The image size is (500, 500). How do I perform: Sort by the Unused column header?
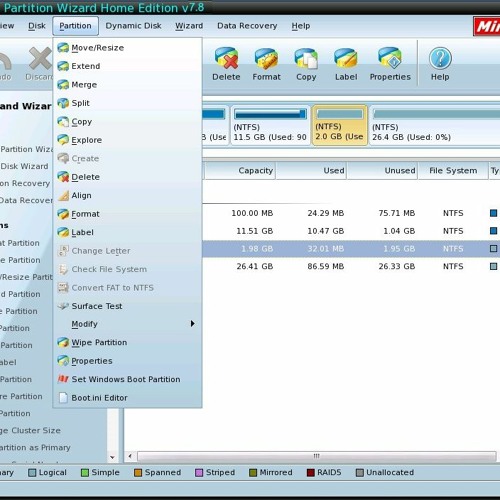click(382, 171)
